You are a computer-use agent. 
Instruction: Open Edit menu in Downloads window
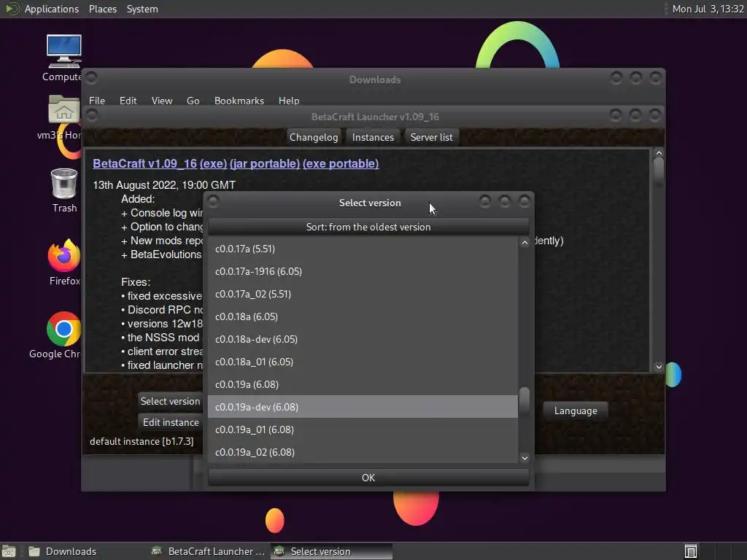click(x=128, y=101)
